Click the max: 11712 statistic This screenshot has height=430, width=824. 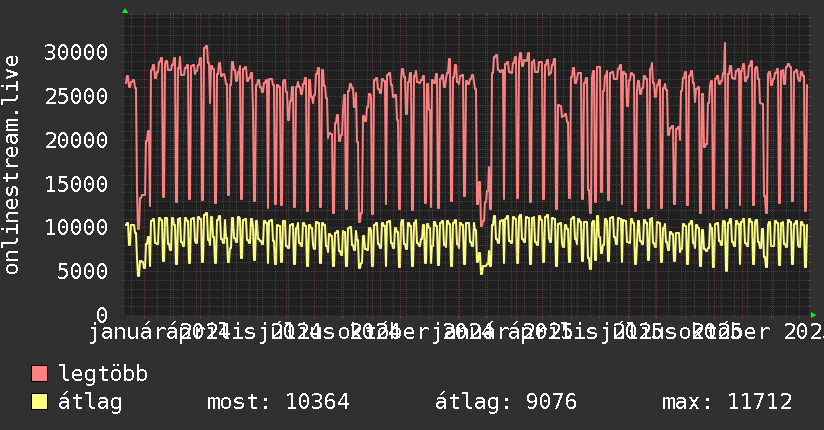click(x=727, y=402)
